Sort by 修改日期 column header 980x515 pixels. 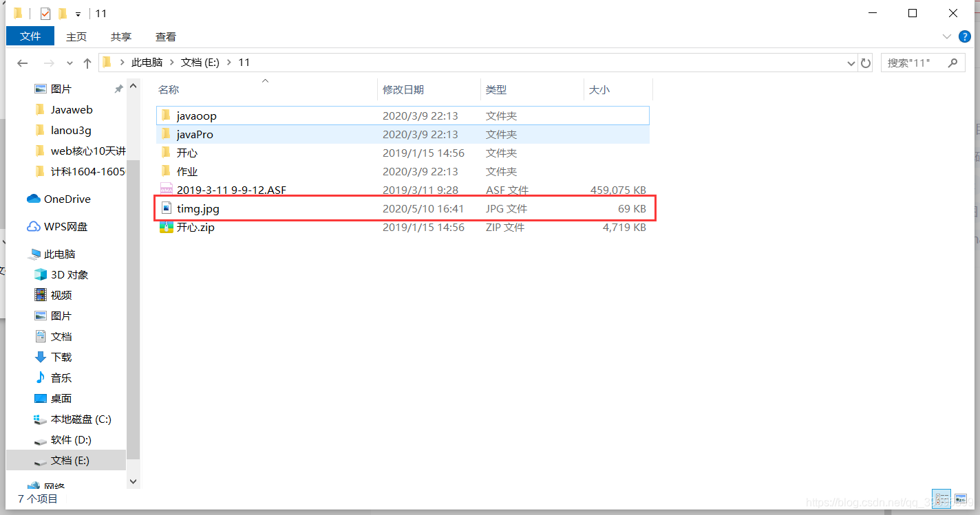tap(403, 90)
